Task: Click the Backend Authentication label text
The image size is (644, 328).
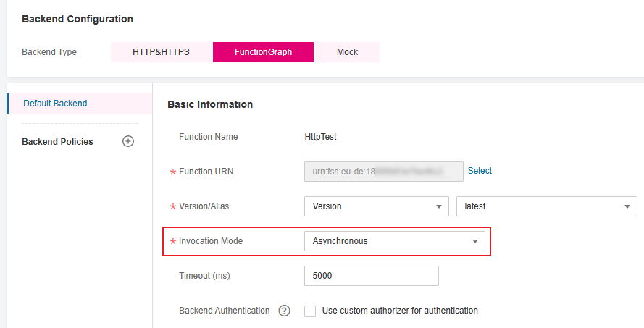Action: (224, 311)
